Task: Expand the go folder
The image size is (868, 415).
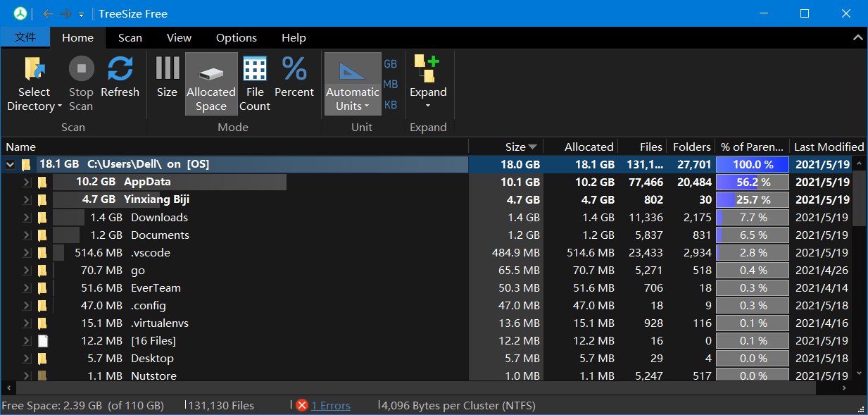Action: point(26,271)
